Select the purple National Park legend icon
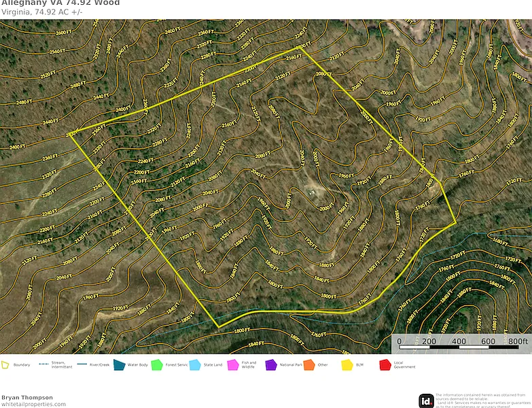 271,365
